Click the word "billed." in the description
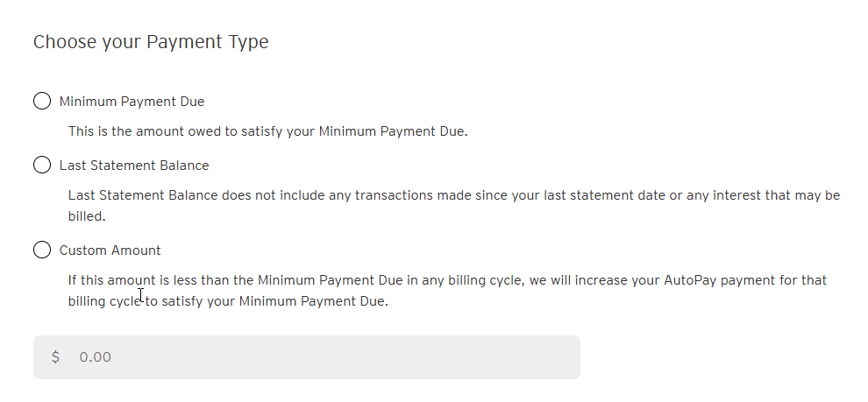The height and width of the screenshot is (402, 868). pos(86,216)
